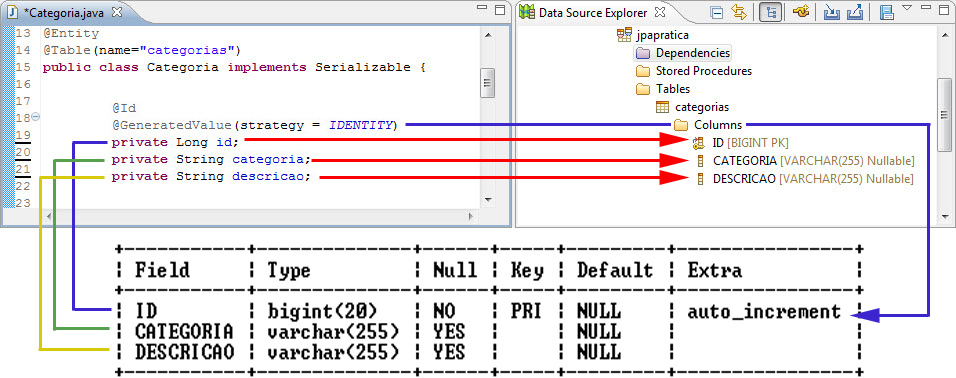Open SQL scrapbook icon
Viewport: 956px width, 378px height.
886,12
